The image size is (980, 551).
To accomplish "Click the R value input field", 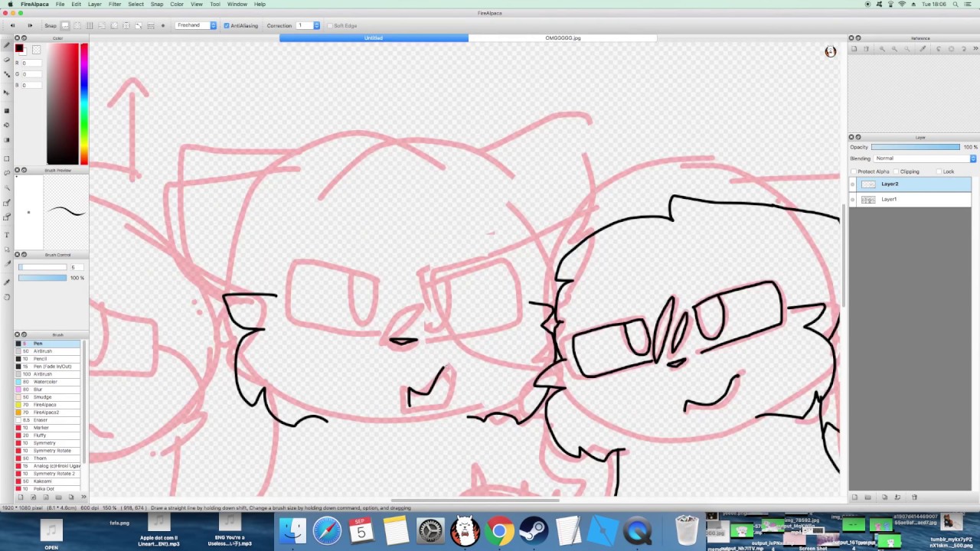I will click(x=31, y=63).
